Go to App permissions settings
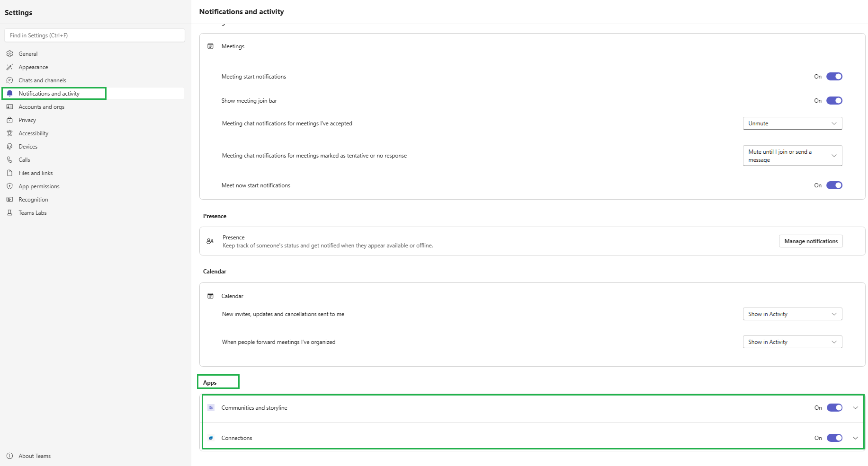The height and width of the screenshot is (466, 868). (x=94, y=186)
